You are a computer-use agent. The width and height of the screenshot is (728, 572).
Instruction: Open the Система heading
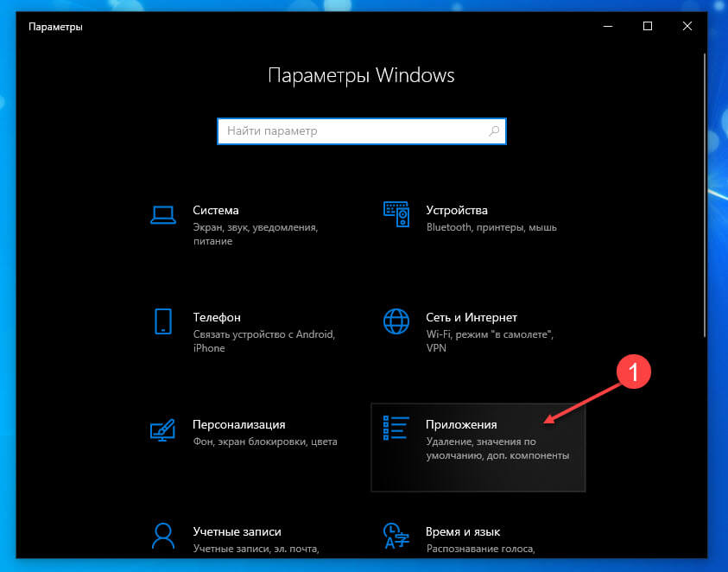point(216,211)
